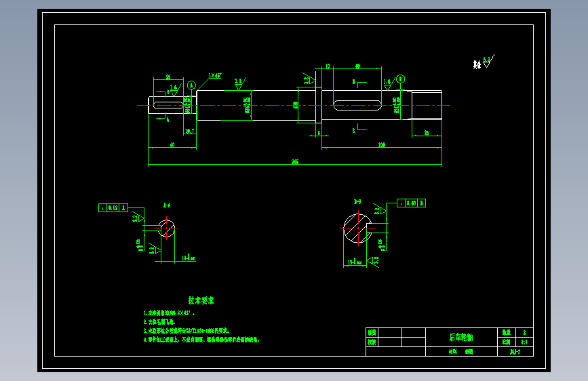Pick the hatched small circular cross-section

pos(167,228)
